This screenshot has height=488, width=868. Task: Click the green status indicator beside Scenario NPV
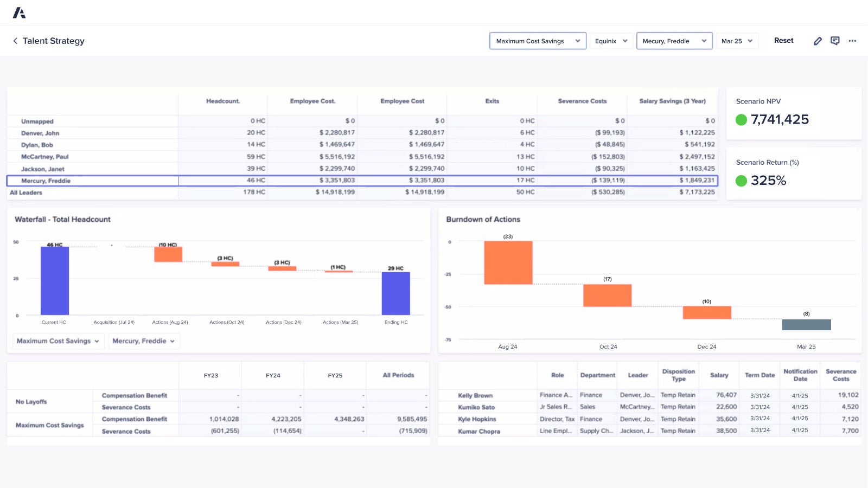click(x=742, y=120)
